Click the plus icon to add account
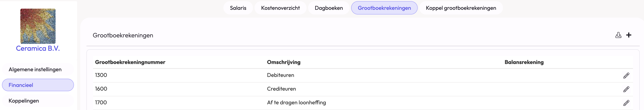Viewport: 644px width, 110px height. [629, 35]
